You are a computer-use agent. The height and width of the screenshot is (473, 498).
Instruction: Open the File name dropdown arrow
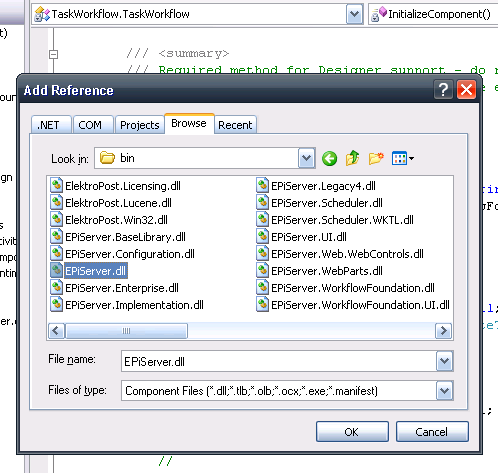tap(444, 361)
